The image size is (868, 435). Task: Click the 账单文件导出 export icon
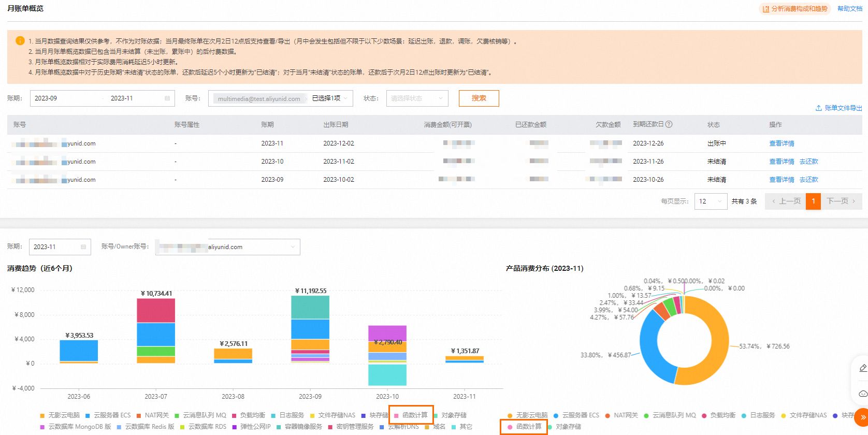[x=818, y=108]
